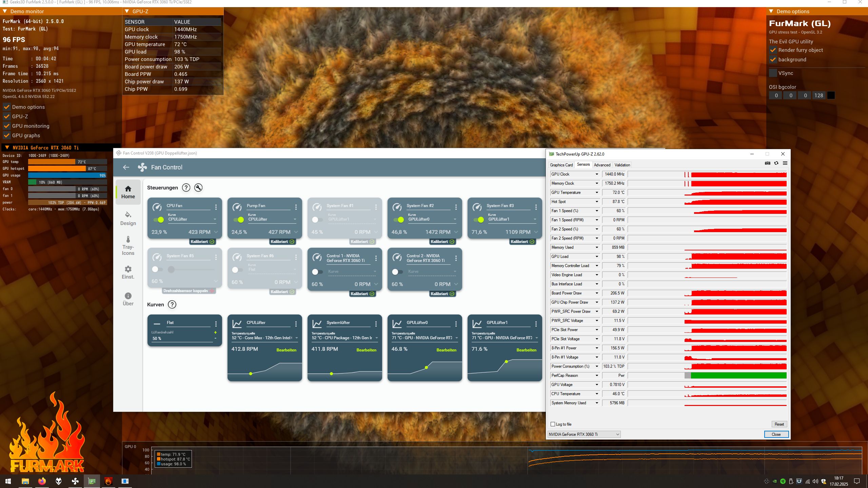This screenshot has height=488, width=868.
Task: Expand the System Fan #2 Kurve dropdown
Action: pos(455,219)
